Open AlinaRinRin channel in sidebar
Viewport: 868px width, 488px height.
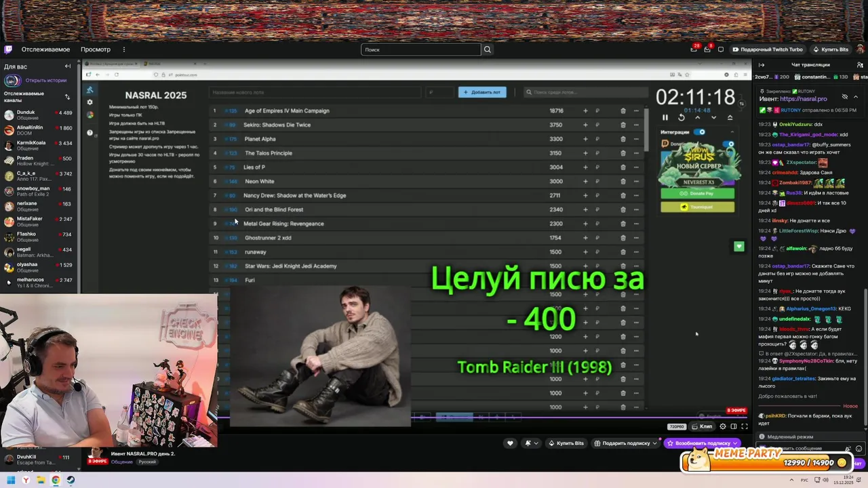(41, 130)
